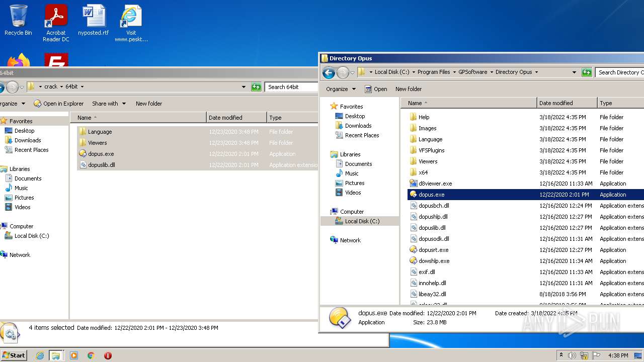This screenshot has height=362, width=644.
Task: Sort by Name column in Directory Opus window
Action: (x=469, y=103)
